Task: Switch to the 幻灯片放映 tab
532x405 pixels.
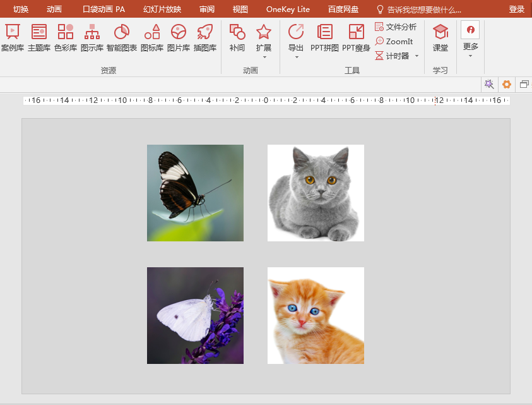Action: pyautogui.click(x=162, y=9)
